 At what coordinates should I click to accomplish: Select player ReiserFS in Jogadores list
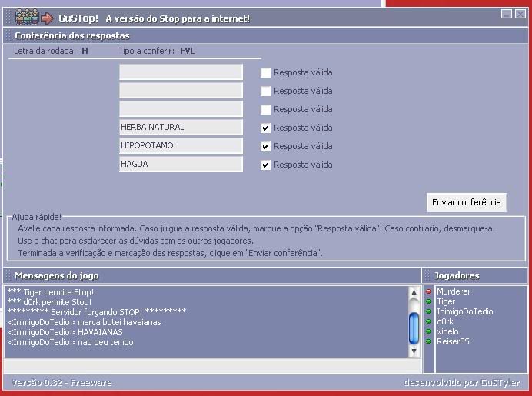coord(453,341)
